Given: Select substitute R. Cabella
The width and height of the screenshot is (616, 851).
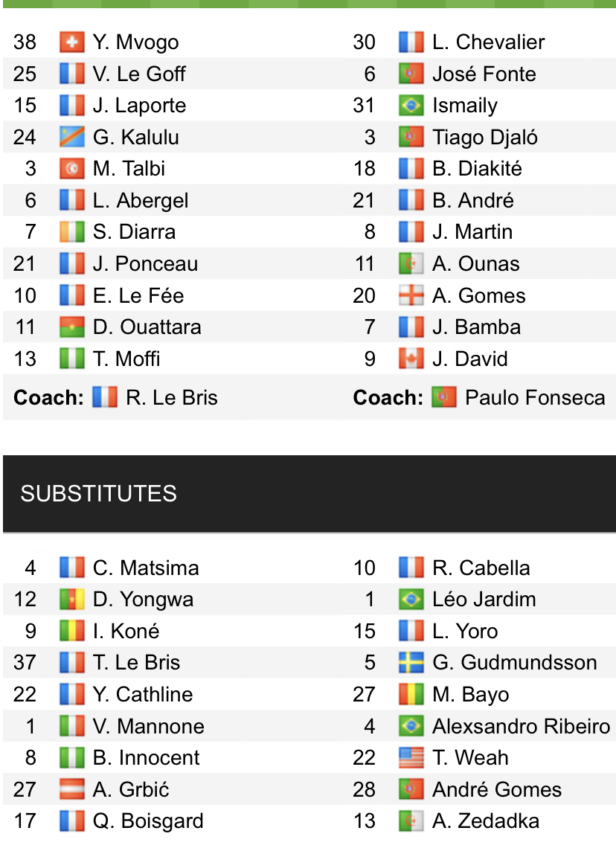Looking at the screenshot, I should (x=481, y=568).
